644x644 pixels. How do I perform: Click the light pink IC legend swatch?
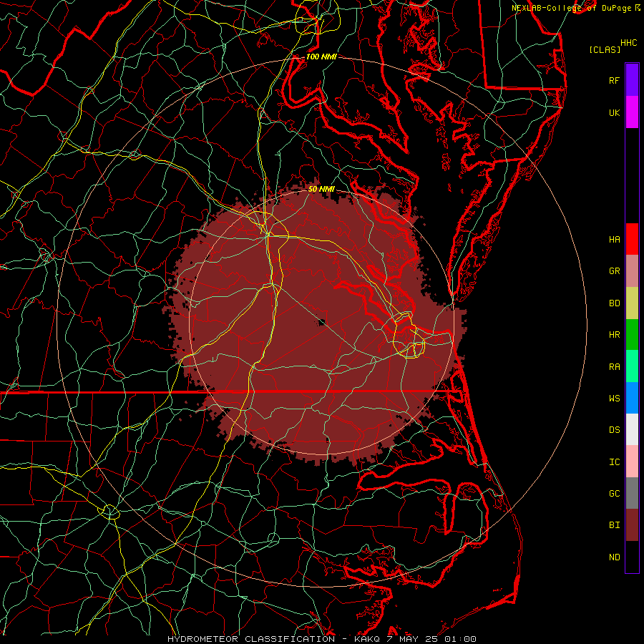pos(632,462)
